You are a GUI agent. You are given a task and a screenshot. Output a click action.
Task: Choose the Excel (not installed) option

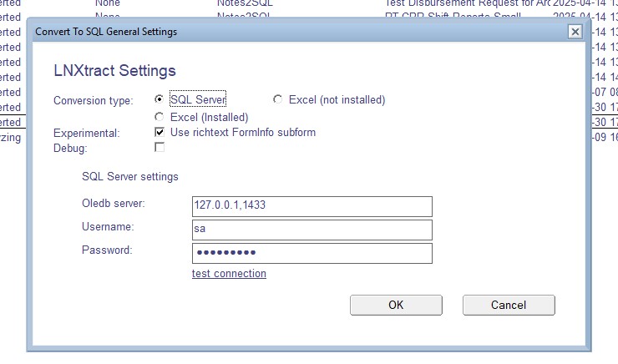pos(278,99)
